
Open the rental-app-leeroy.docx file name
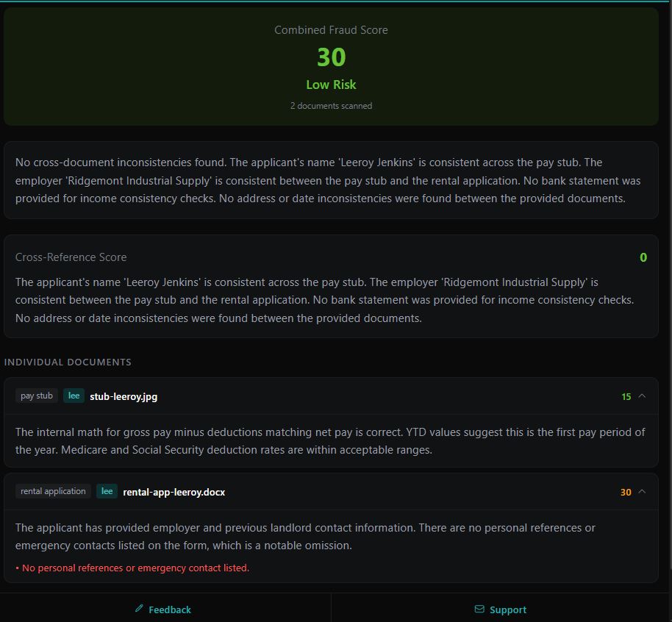point(174,491)
